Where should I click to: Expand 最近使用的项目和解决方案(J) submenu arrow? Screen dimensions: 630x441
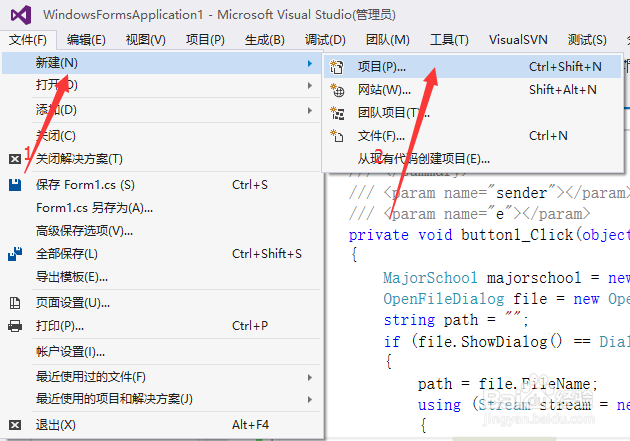coord(309,399)
